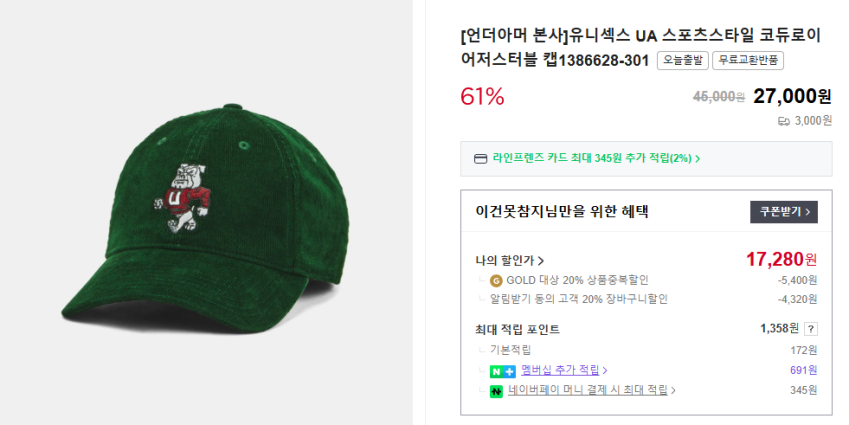Expand 나의 할인가 discount details
This screenshot has width=849, height=425.
tap(510, 260)
